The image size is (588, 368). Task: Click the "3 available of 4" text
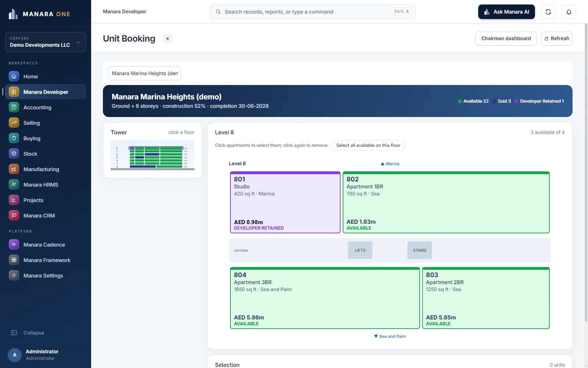tap(547, 132)
